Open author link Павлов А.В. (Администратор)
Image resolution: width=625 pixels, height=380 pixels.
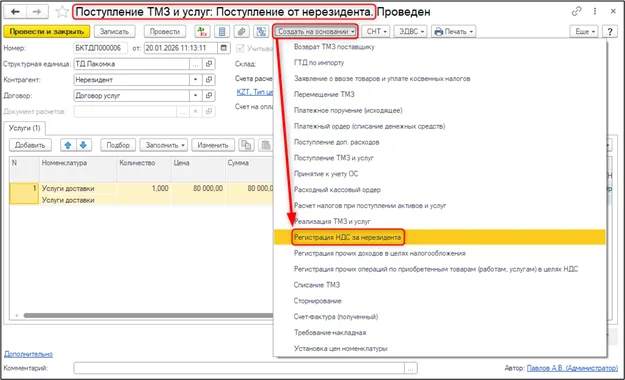[572, 368]
